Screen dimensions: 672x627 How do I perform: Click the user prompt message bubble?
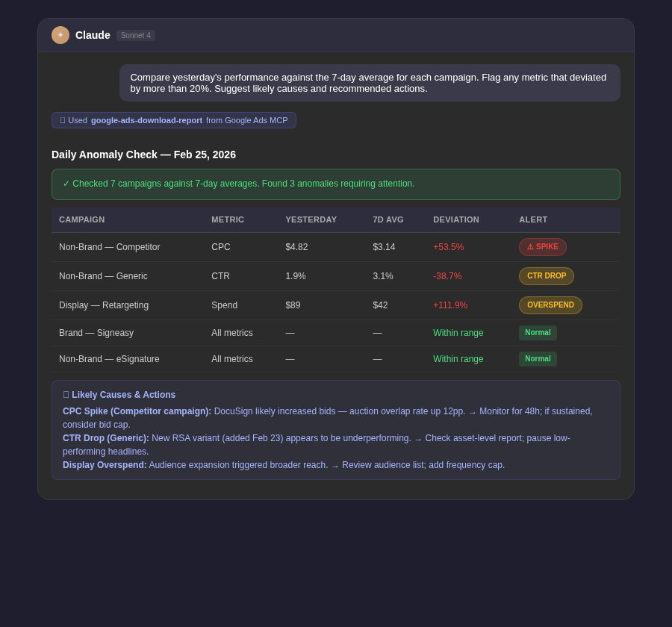(370, 83)
